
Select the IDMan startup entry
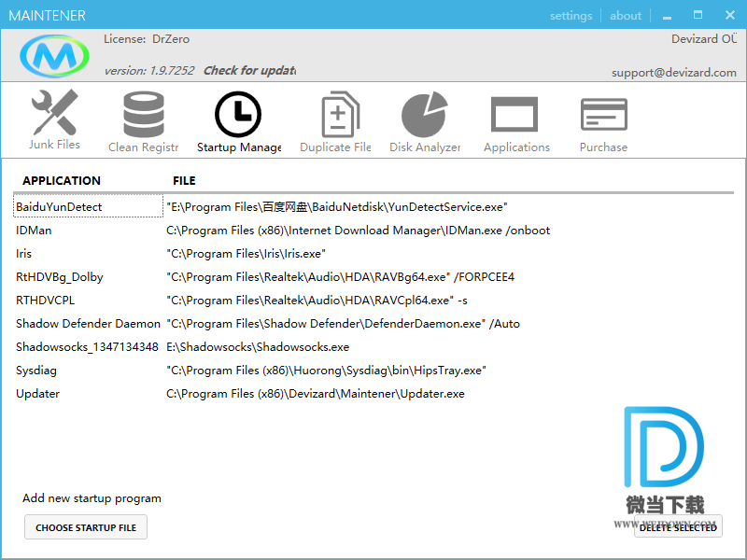point(34,231)
